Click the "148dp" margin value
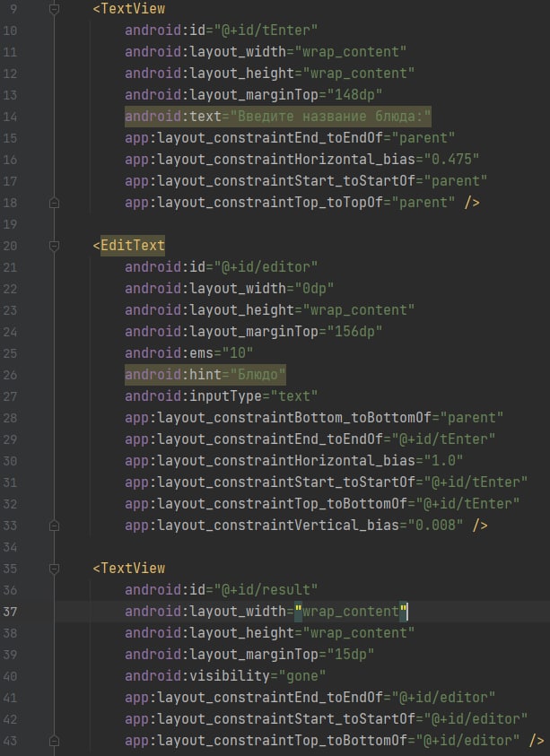This screenshot has height=756, width=550. [x=354, y=94]
